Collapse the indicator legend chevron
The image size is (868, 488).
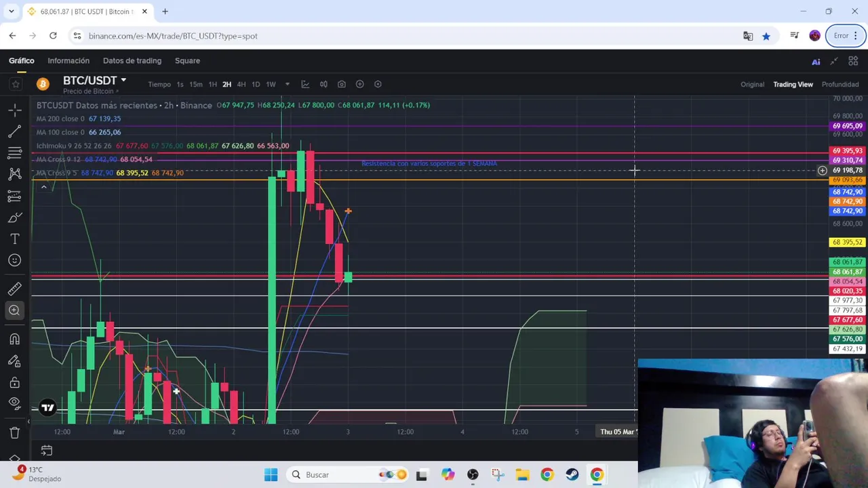[43, 187]
